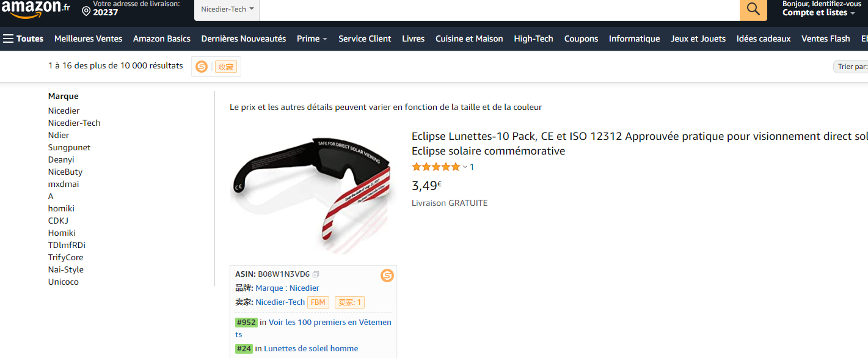This screenshot has height=358, width=868.
Task: Open the Lunettes de soleil homme ranking link
Action: [311, 348]
